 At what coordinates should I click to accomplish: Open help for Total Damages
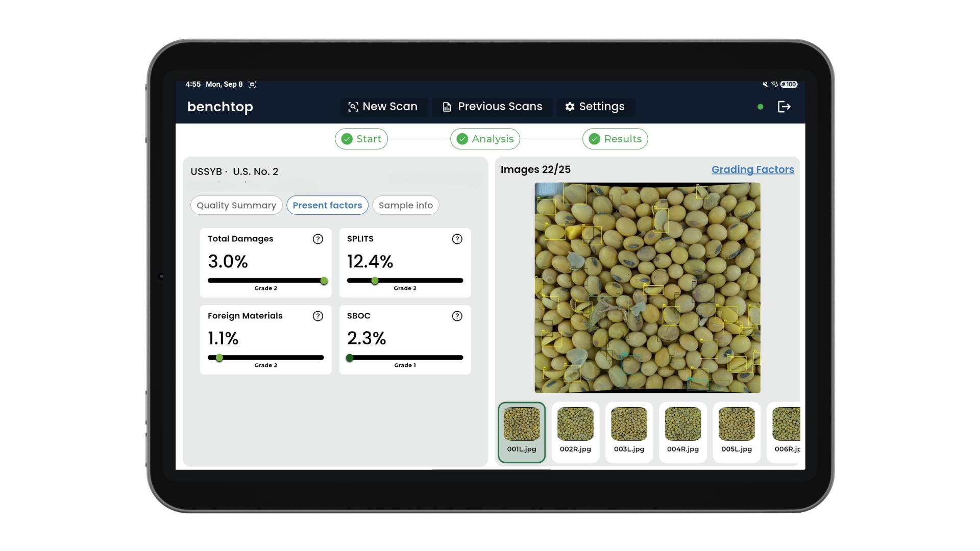click(317, 239)
